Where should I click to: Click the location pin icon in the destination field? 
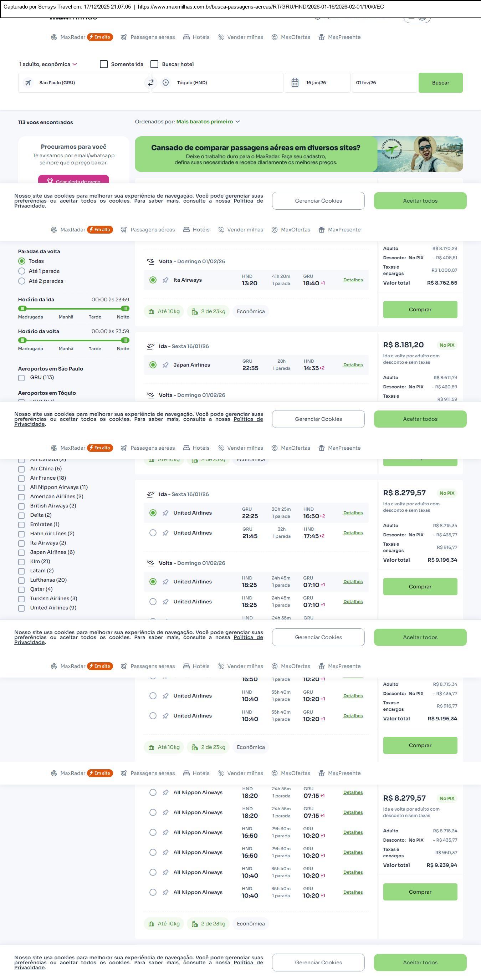(165, 83)
